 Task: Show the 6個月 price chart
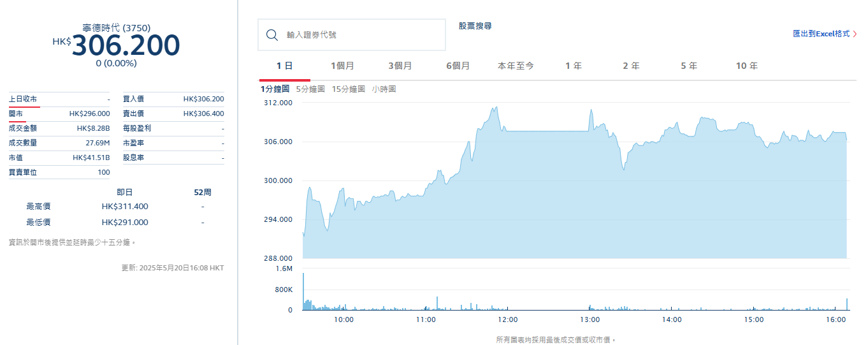[x=458, y=66]
